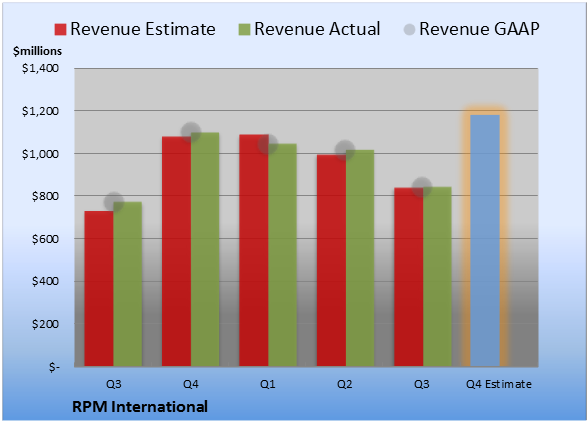This screenshot has height=422, width=588.
Task: Select the 'Revenue Estimate' legend label
Action: click(143, 29)
